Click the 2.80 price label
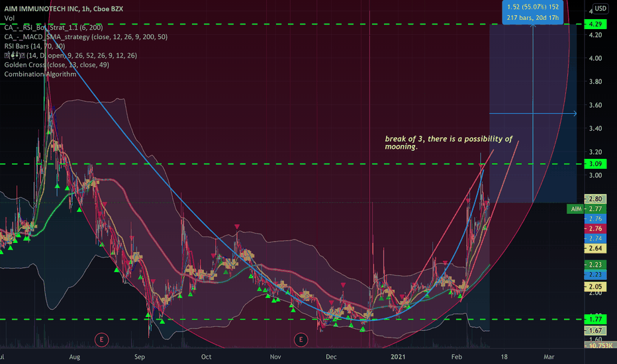Screen dimensions: 617x364 (595, 199)
